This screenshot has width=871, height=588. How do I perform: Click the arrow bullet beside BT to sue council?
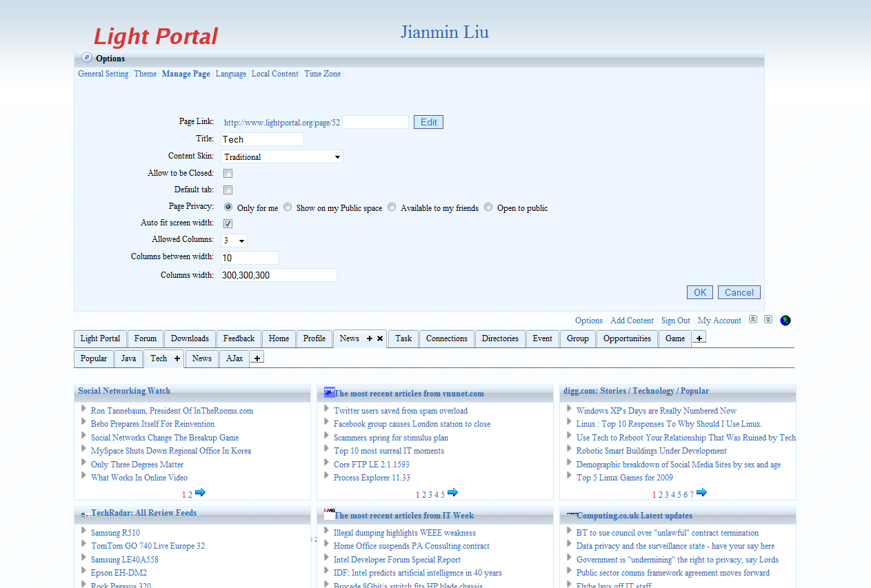point(570,531)
